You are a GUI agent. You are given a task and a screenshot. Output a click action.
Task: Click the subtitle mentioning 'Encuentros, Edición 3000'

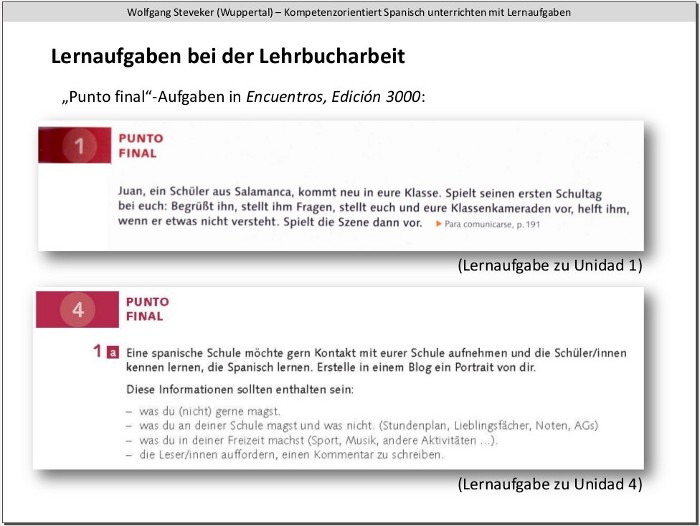click(243, 97)
